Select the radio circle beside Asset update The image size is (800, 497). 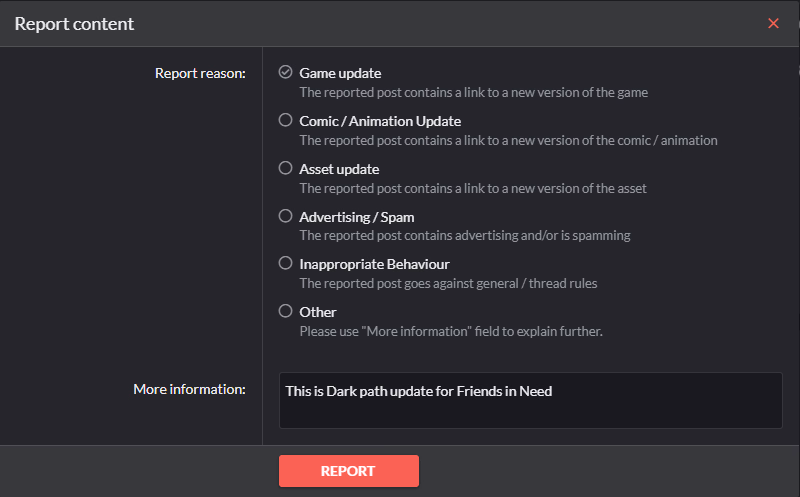[285, 168]
